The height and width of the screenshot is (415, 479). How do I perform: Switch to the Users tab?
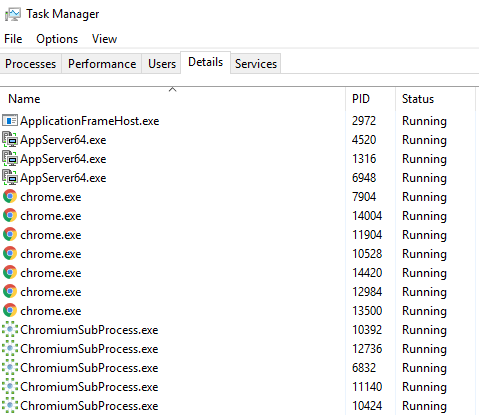coord(162,64)
